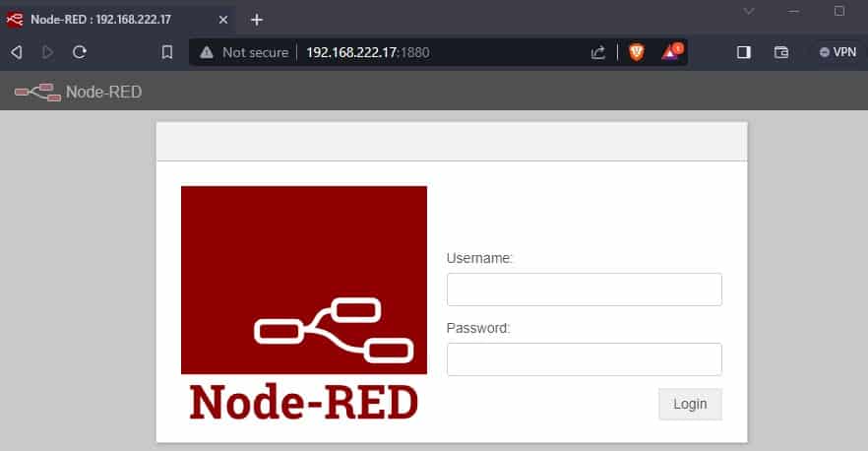The height and width of the screenshot is (451, 868).
Task: Click the share page icon in the address bar
Action: (598, 52)
